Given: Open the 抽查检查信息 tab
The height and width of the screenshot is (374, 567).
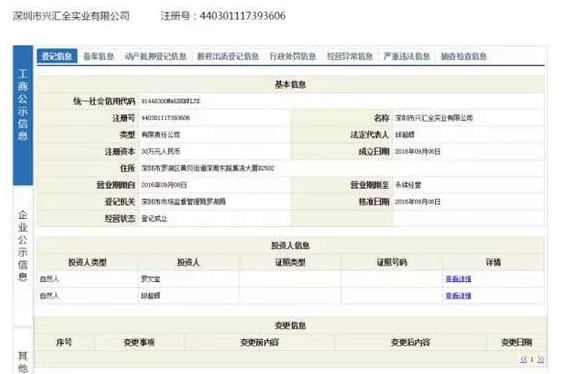Looking at the screenshot, I should click(x=464, y=56).
